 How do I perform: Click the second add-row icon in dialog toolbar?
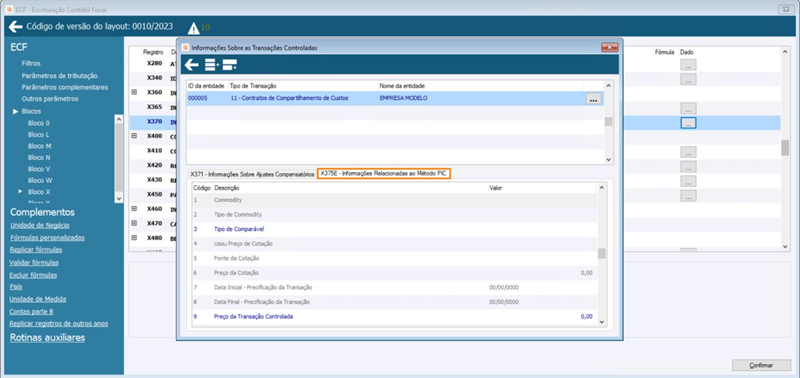(x=230, y=65)
